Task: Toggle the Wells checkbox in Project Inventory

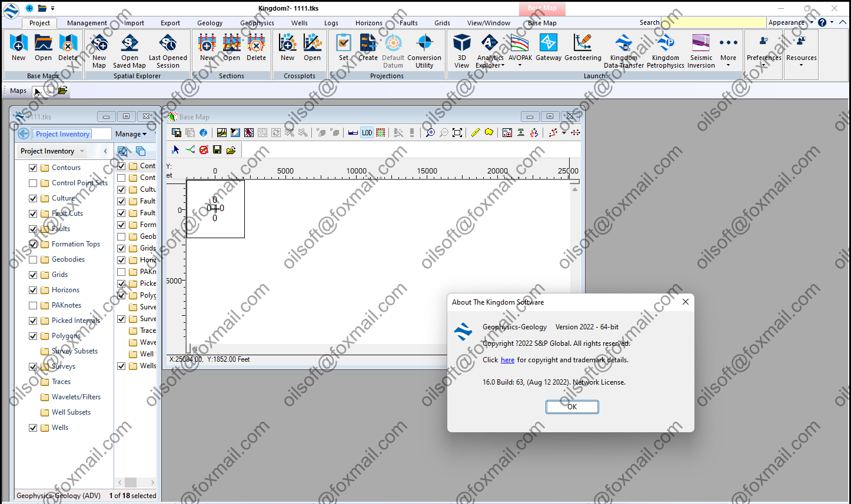Action: 33,428
